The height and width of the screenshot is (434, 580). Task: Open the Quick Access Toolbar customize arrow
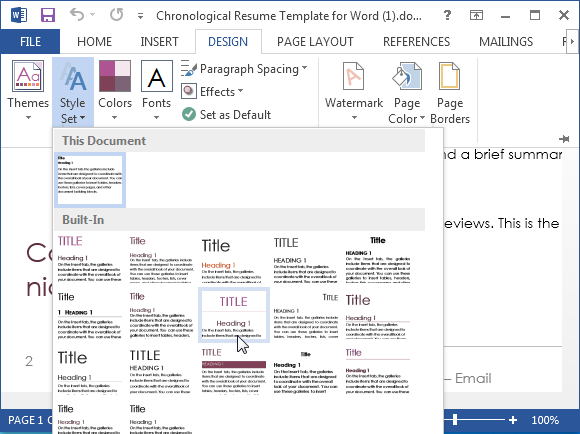click(x=140, y=16)
